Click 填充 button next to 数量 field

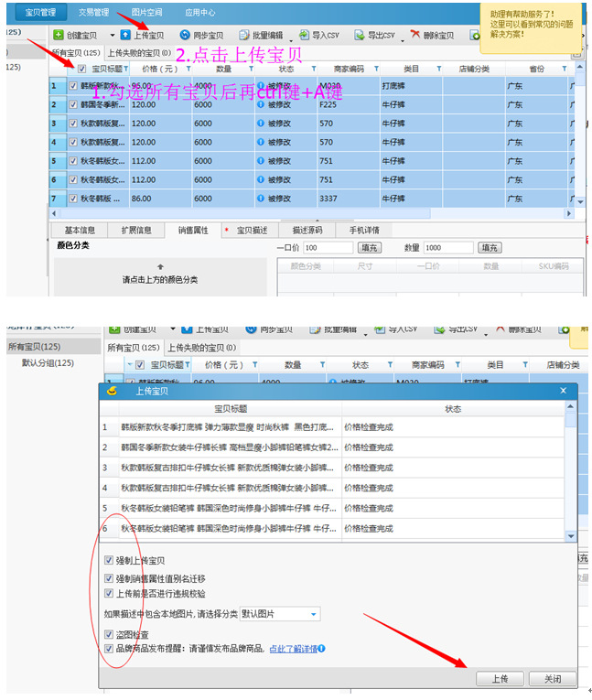click(490, 247)
